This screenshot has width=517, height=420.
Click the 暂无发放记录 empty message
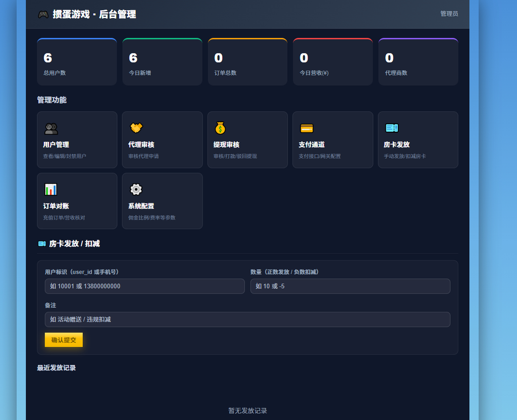tap(247, 410)
